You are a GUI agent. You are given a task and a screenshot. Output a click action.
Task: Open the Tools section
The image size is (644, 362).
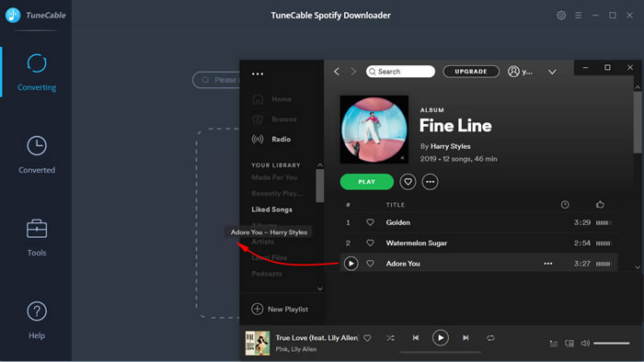(x=37, y=237)
